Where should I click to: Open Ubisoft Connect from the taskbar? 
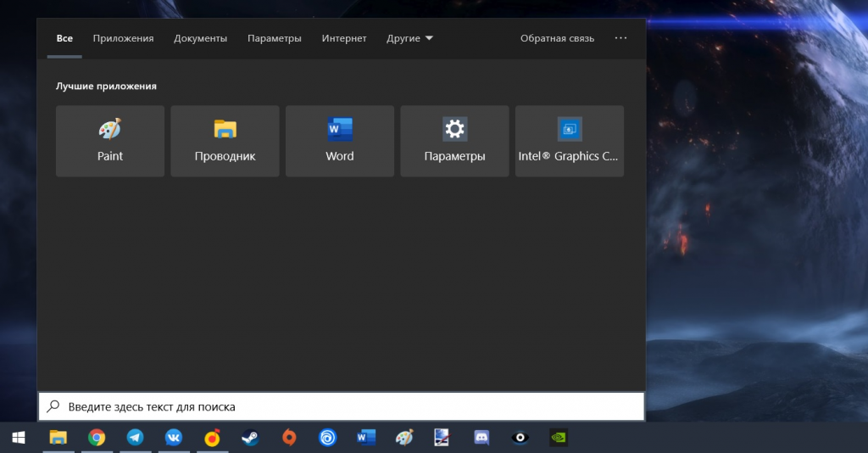327,438
